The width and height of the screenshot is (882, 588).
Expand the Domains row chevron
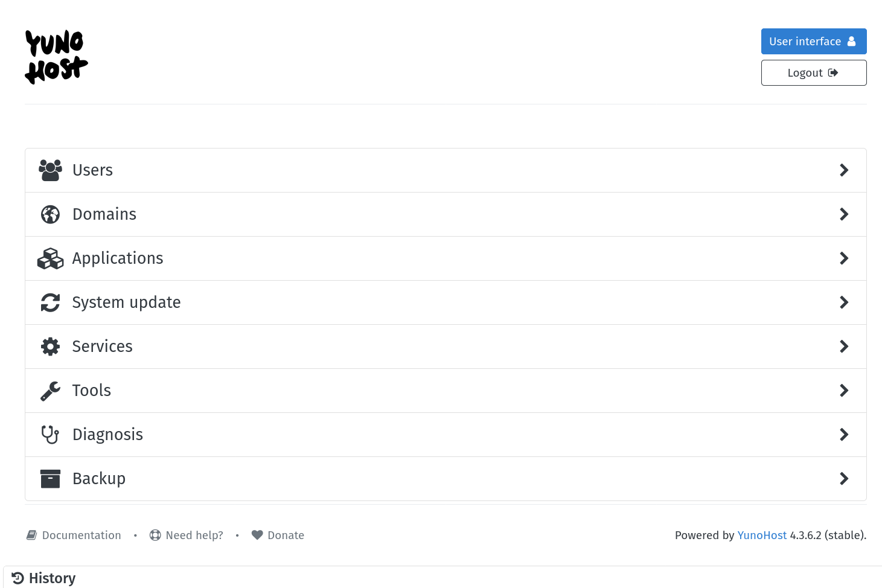click(844, 214)
